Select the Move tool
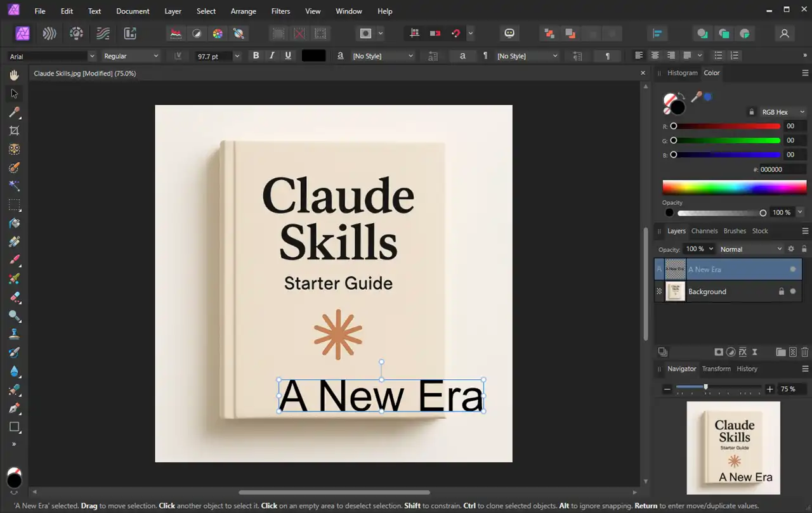The image size is (812, 513). pyautogui.click(x=14, y=94)
